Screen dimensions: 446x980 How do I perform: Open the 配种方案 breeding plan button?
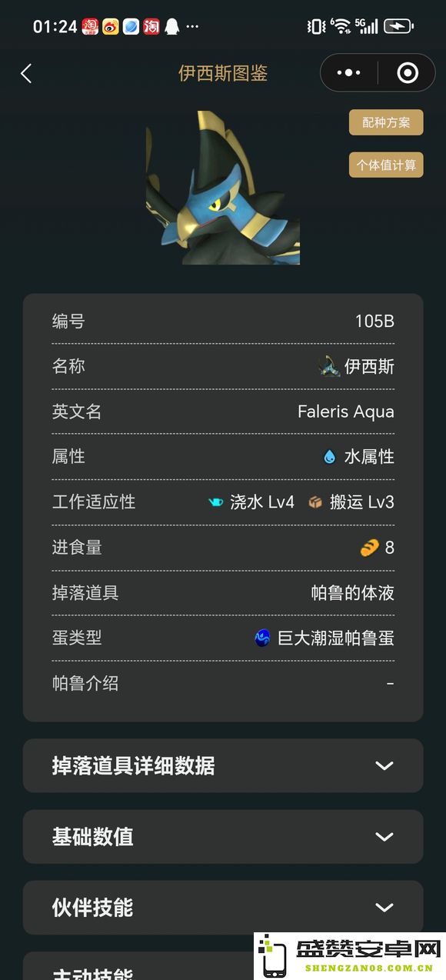tap(386, 122)
